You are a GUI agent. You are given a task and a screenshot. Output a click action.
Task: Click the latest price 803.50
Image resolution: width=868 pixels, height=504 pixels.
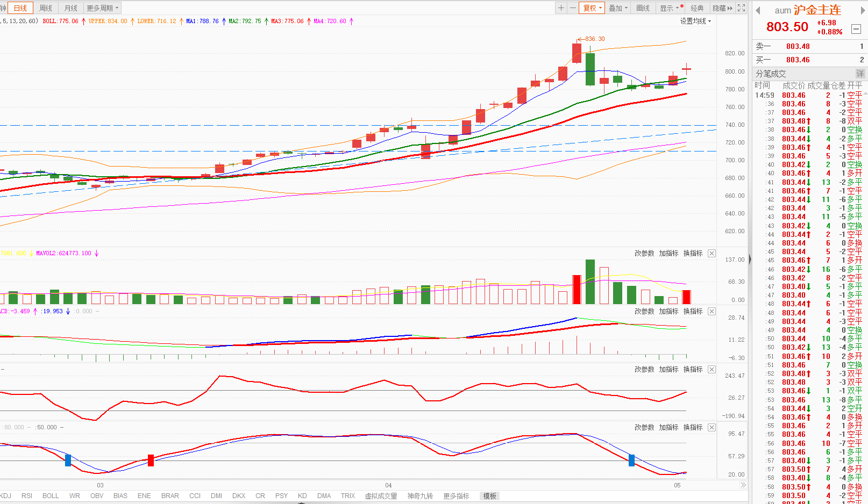[787, 27]
